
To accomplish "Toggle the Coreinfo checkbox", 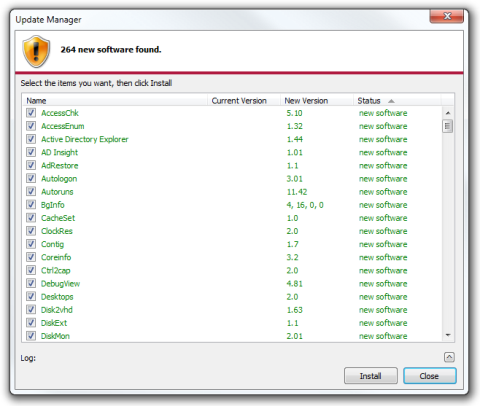I will click(31, 257).
